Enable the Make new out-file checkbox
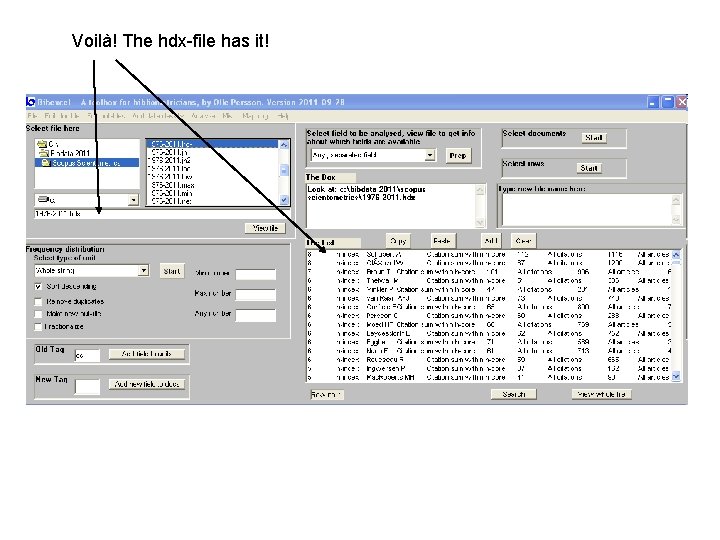This screenshot has height=540, width=720. 38,314
